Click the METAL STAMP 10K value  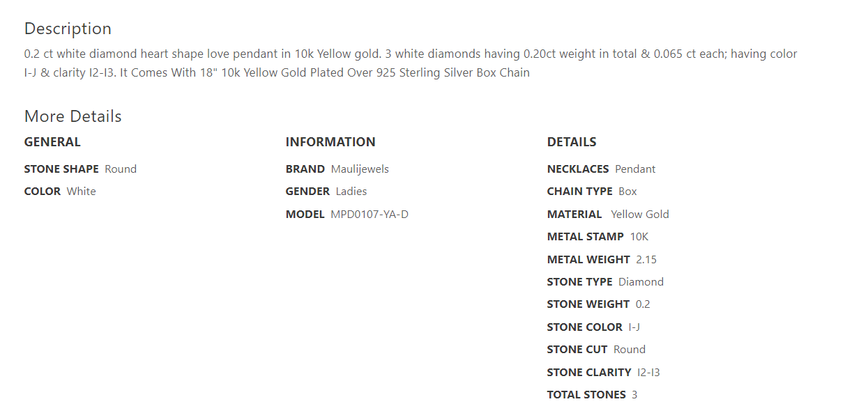639,237
